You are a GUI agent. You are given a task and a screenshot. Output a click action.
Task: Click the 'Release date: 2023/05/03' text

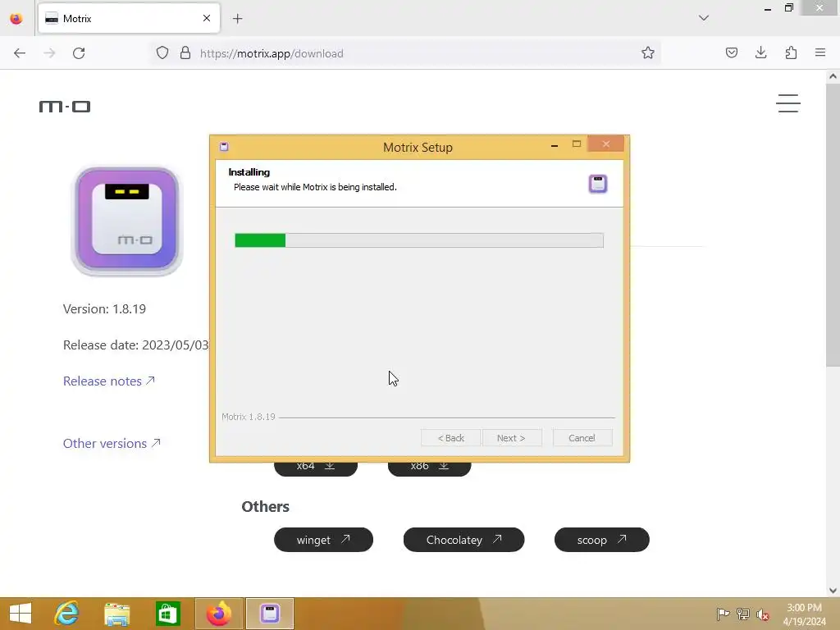pyautogui.click(x=136, y=345)
